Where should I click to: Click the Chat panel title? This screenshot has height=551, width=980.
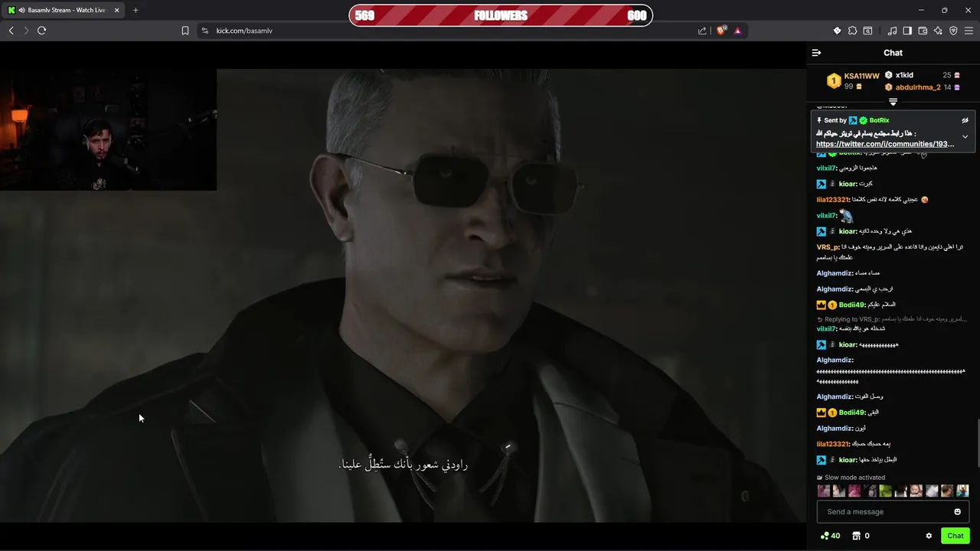(893, 53)
